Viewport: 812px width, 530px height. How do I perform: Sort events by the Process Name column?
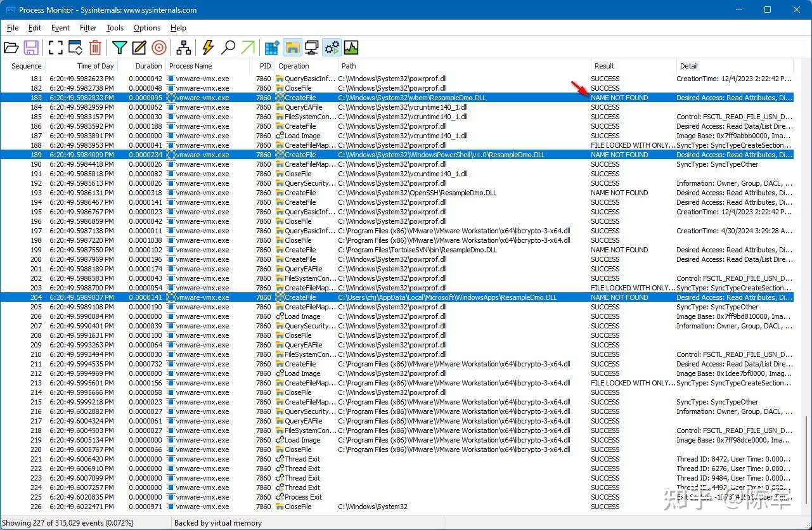coord(190,65)
